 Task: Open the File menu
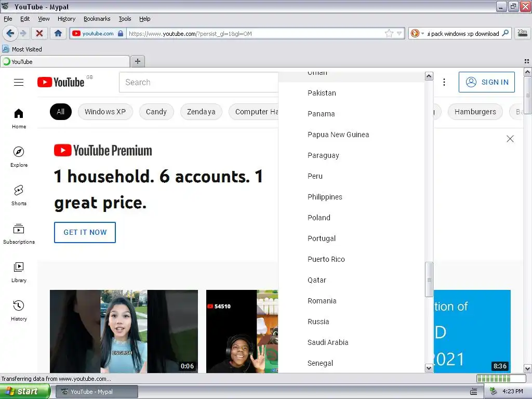pos(8,19)
